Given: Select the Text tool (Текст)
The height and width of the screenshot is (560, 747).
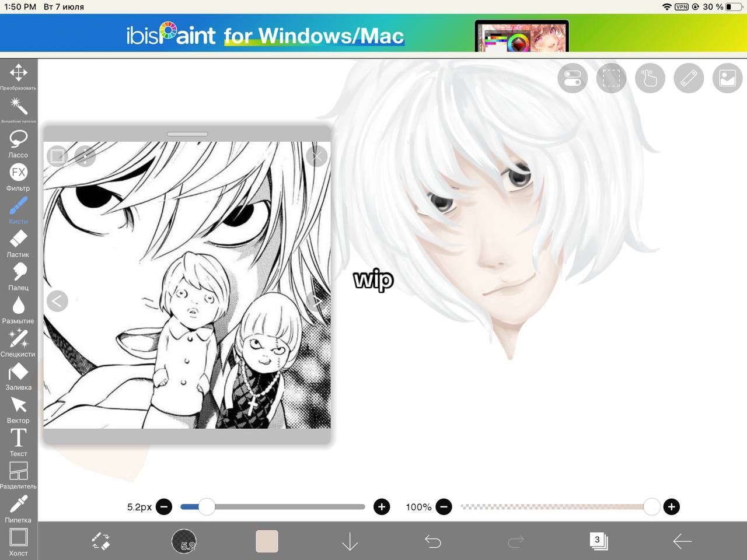Looking at the screenshot, I should 18,443.
